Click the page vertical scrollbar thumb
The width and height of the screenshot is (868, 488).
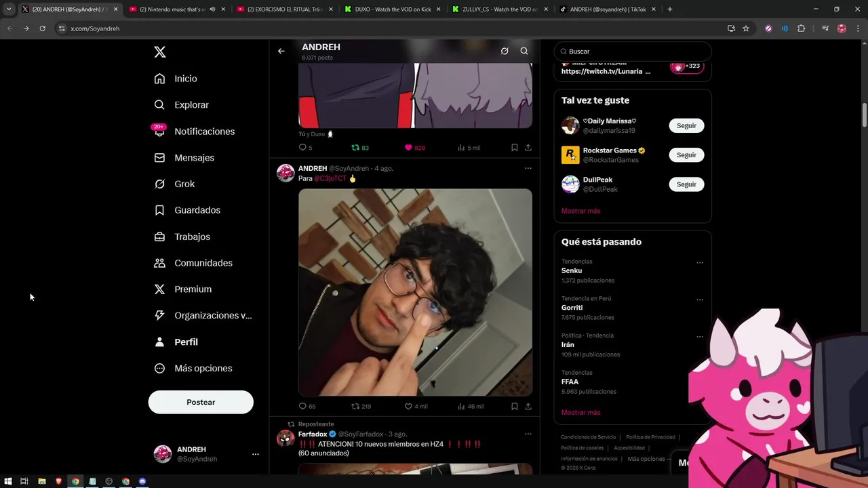click(864, 115)
